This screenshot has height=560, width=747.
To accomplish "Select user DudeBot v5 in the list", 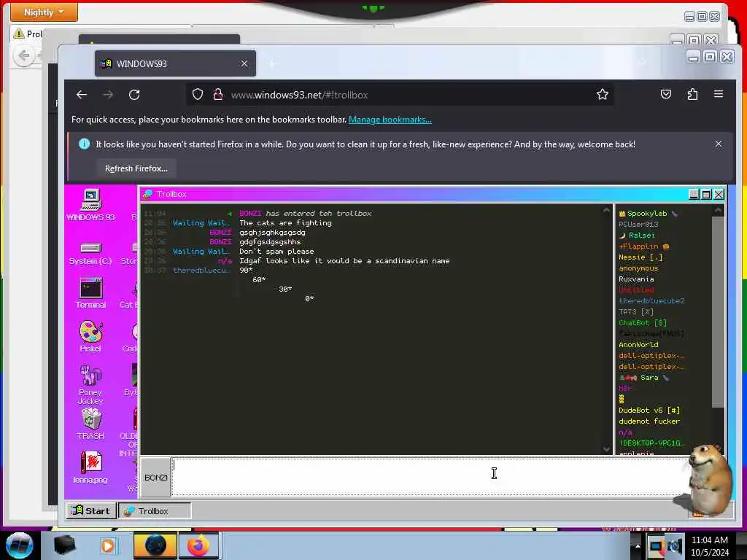I will (649, 411).
